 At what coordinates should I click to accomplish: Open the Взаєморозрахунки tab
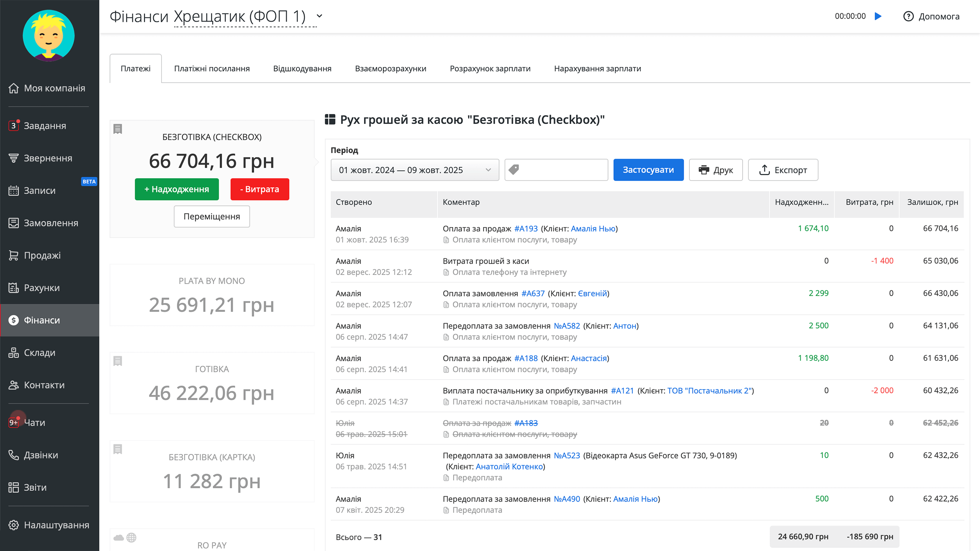tap(390, 68)
